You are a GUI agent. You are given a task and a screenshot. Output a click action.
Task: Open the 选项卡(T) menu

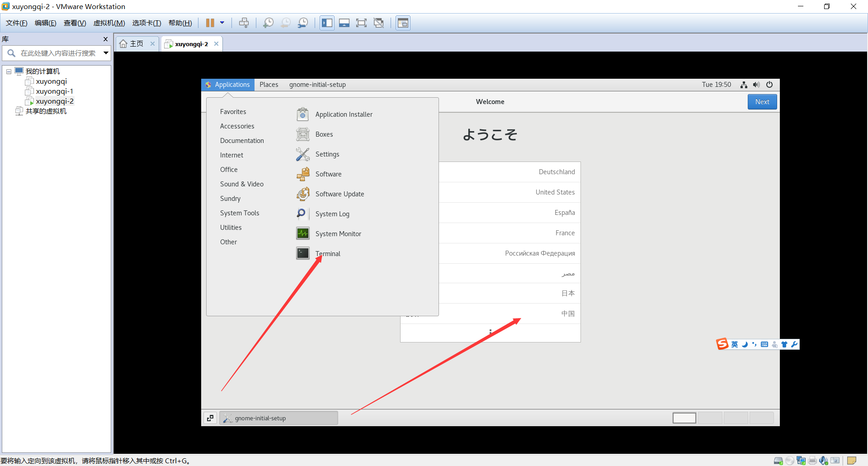146,23
